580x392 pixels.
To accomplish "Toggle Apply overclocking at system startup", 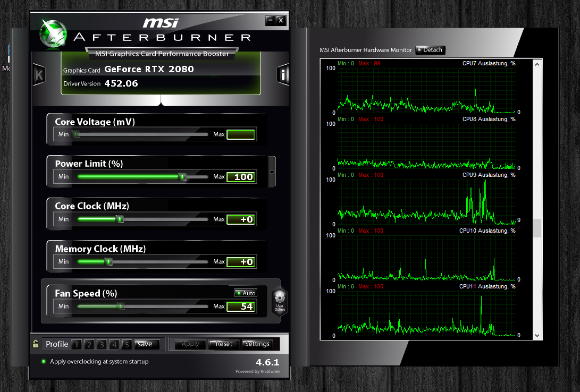I will tap(44, 361).
